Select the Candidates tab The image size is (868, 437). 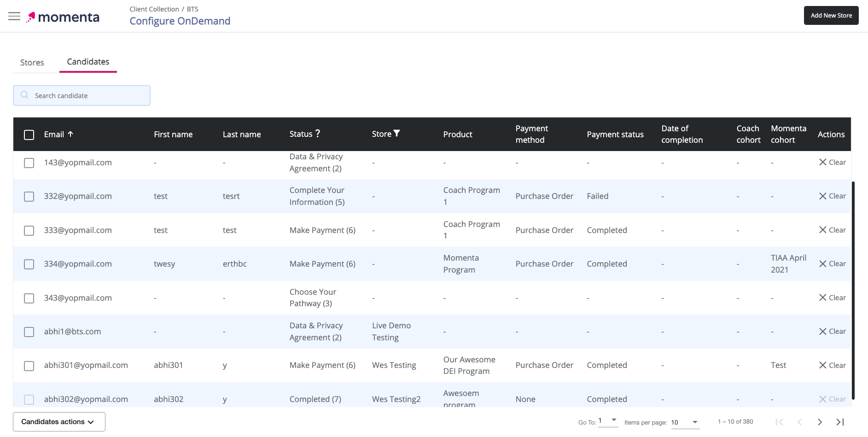(x=88, y=62)
